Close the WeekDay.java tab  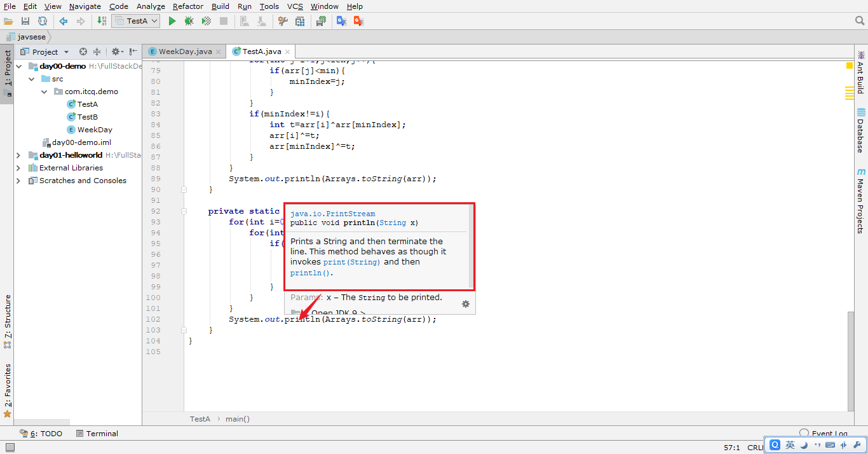219,52
